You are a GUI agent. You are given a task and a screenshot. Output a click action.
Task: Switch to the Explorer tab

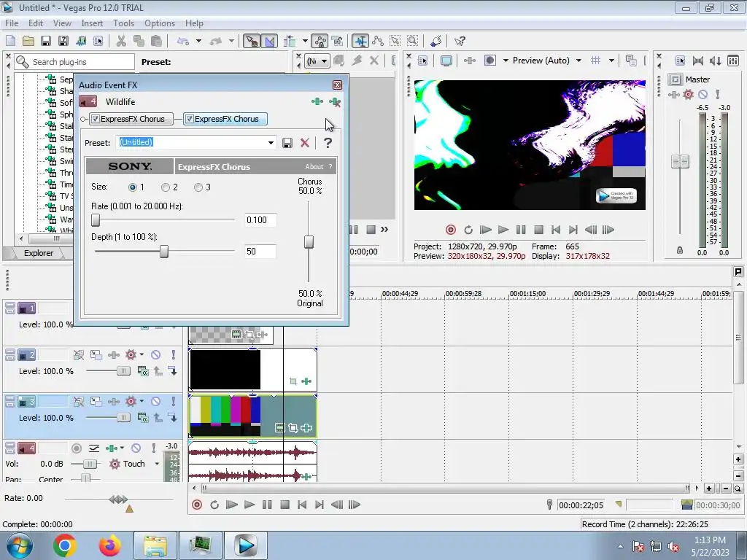pos(39,253)
